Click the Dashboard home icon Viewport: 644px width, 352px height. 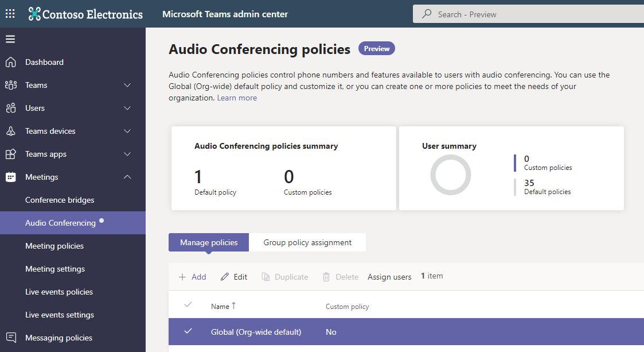tap(11, 62)
